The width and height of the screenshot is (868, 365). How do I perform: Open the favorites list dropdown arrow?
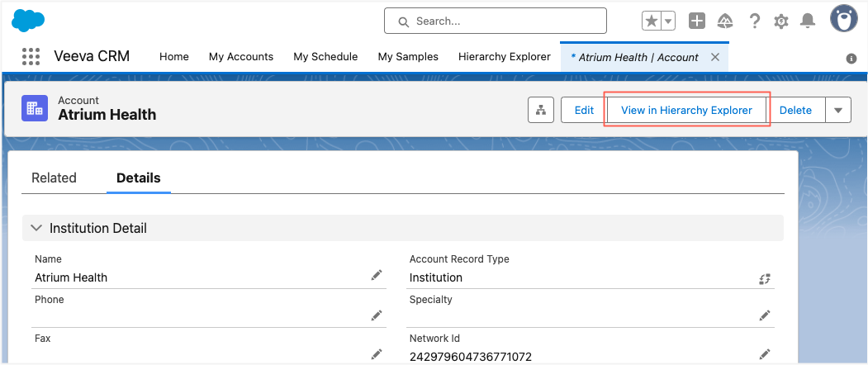668,21
